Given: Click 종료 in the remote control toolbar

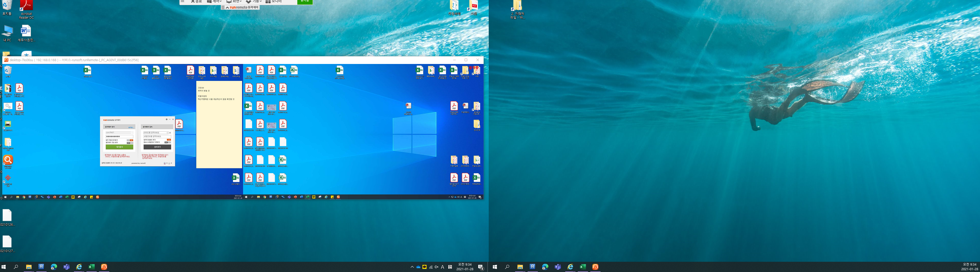Looking at the screenshot, I should (196, 2).
